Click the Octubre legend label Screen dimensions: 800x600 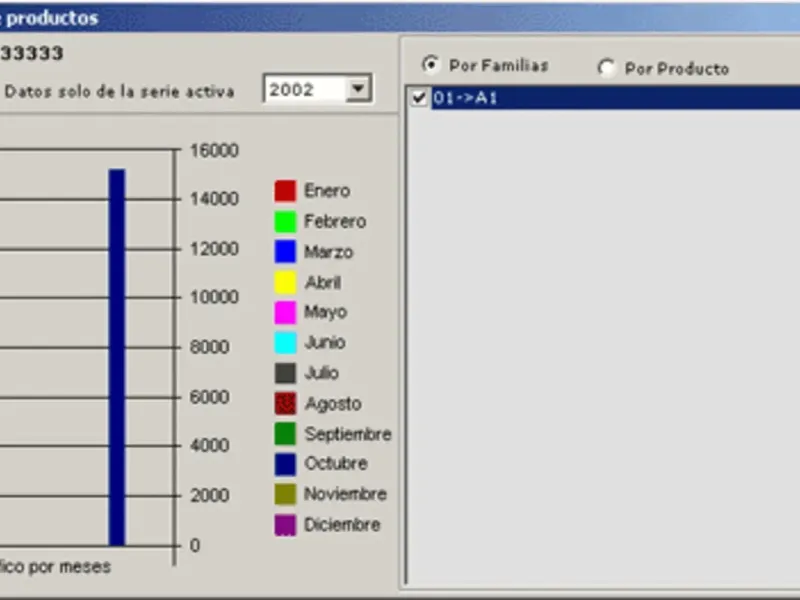(336, 463)
